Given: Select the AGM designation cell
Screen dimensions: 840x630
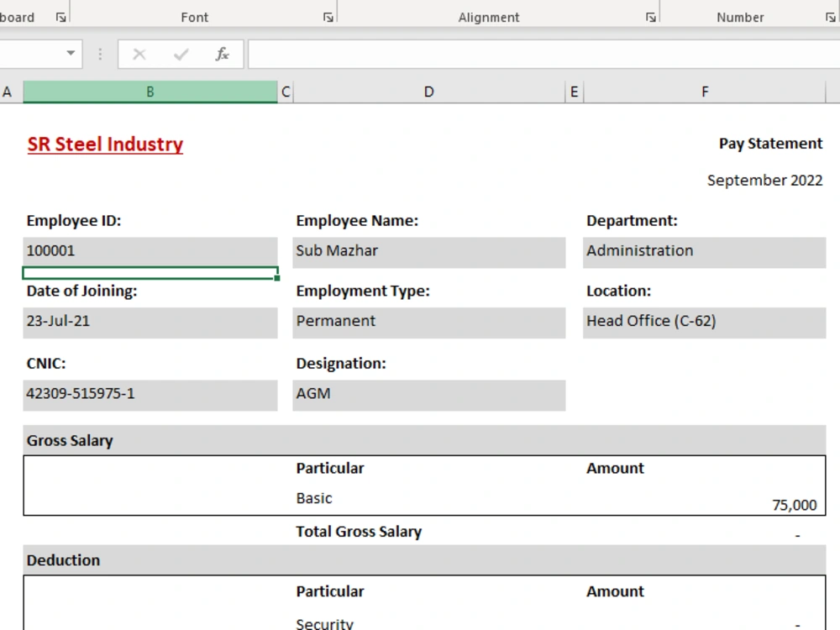Looking at the screenshot, I should coord(428,395).
